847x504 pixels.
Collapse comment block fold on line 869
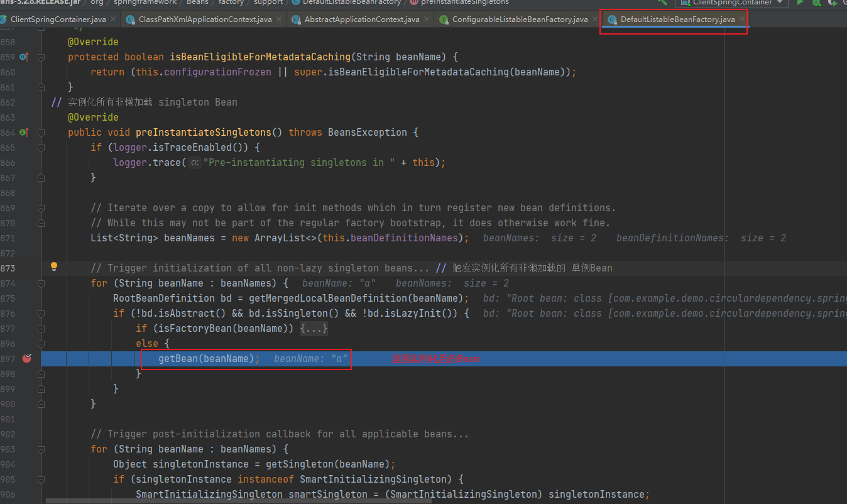[41, 208]
